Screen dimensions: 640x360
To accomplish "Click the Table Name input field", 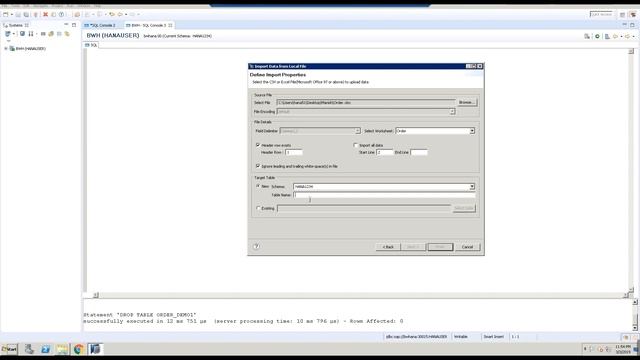I will pos(384,195).
